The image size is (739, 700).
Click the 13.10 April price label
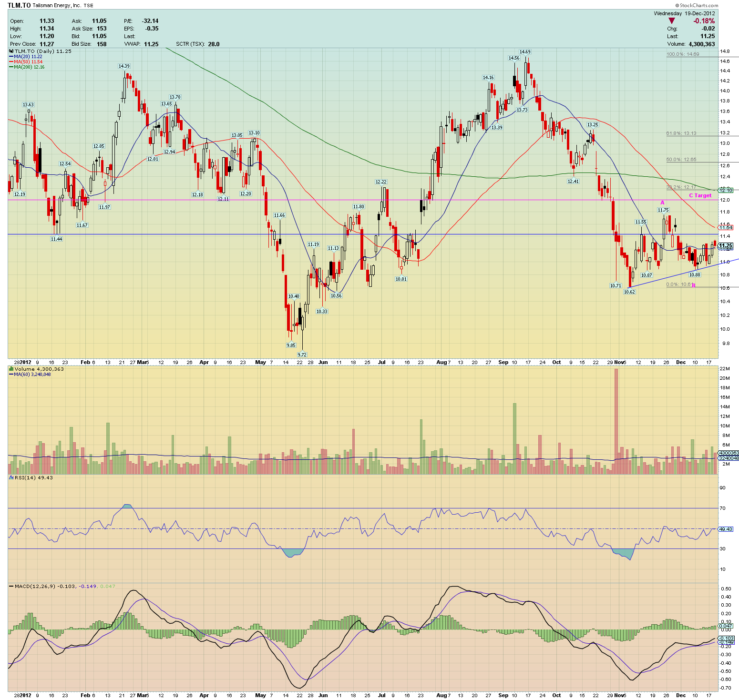254,133
